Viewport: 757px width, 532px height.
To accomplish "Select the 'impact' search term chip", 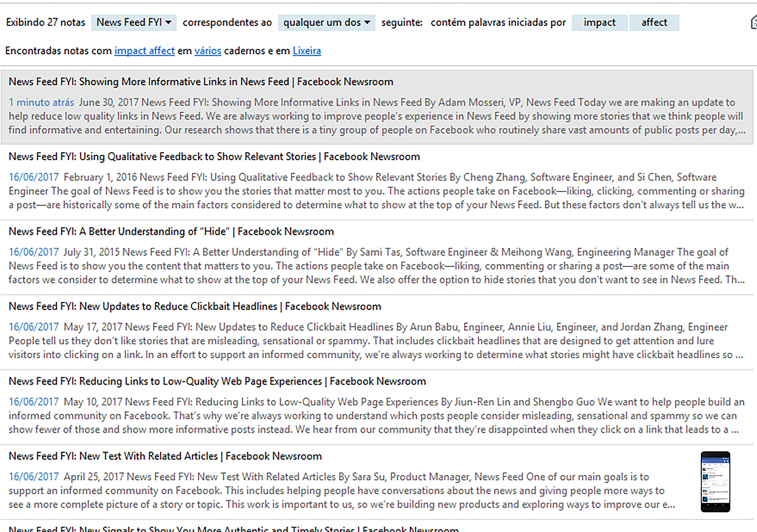I will tap(599, 22).
